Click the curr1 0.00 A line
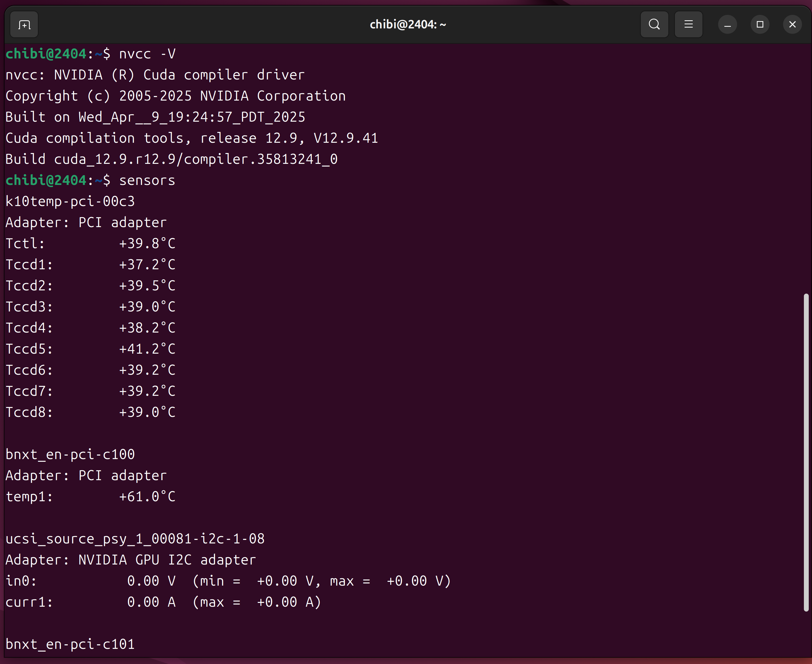This screenshot has width=812, height=664. (x=151, y=602)
